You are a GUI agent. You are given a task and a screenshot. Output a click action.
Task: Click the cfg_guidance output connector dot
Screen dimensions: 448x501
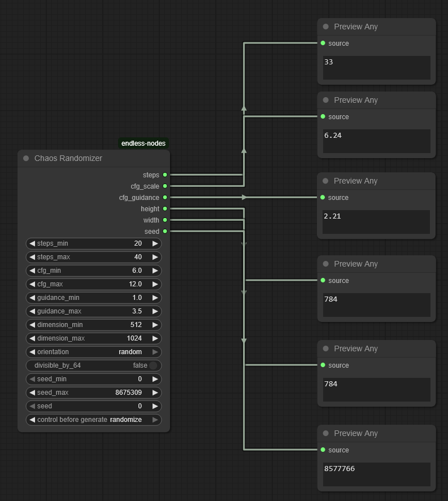[x=165, y=198]
